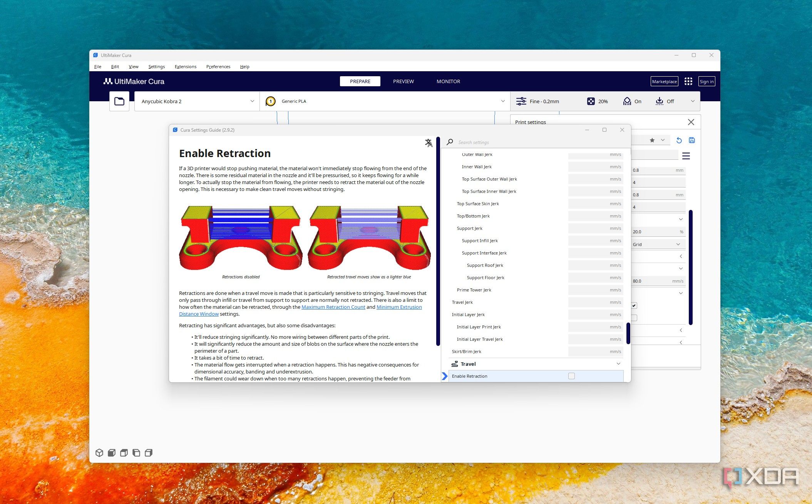Open the Extensions menu
812x504 pixels.
(185, 67)
